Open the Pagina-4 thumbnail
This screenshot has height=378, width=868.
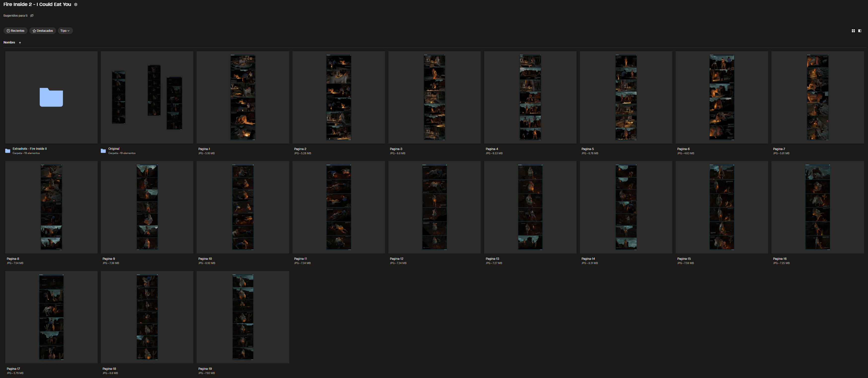pyautogui.click(x=530, y=97)
